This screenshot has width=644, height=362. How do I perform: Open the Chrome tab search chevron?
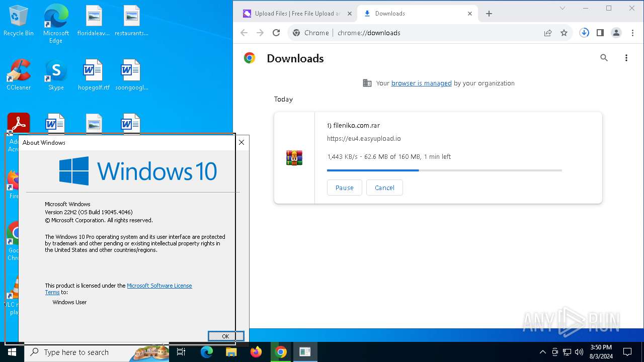click(x=562, y=8)
